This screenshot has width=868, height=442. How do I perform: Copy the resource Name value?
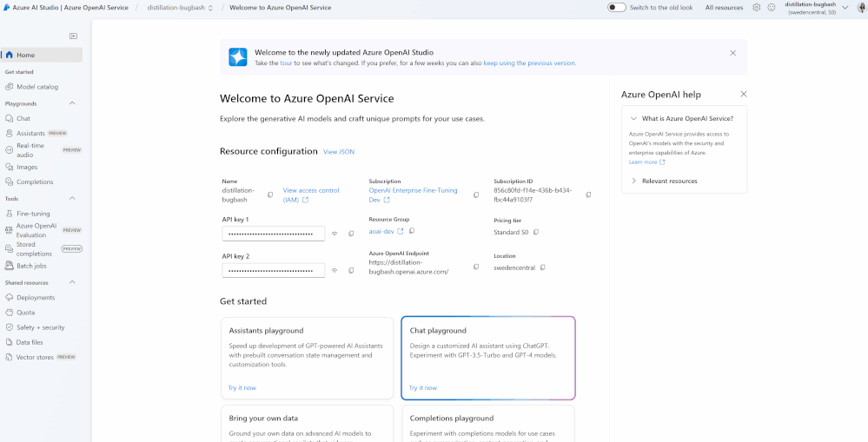coord(270,195)
